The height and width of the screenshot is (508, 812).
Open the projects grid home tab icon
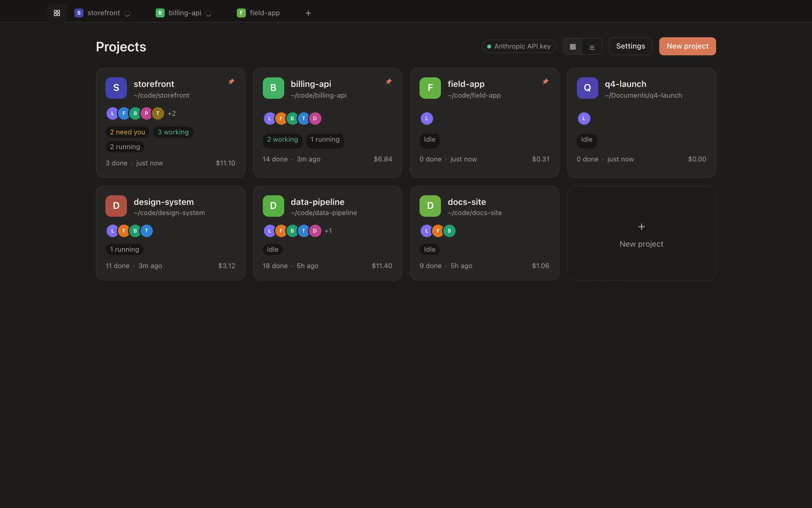click(57, 13)
